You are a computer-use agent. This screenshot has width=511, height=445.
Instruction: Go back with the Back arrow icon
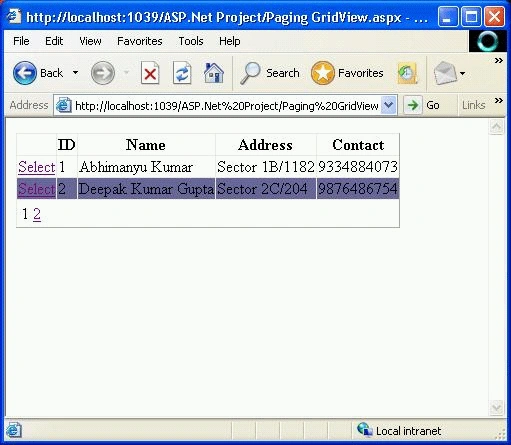[x=25, y=73]
